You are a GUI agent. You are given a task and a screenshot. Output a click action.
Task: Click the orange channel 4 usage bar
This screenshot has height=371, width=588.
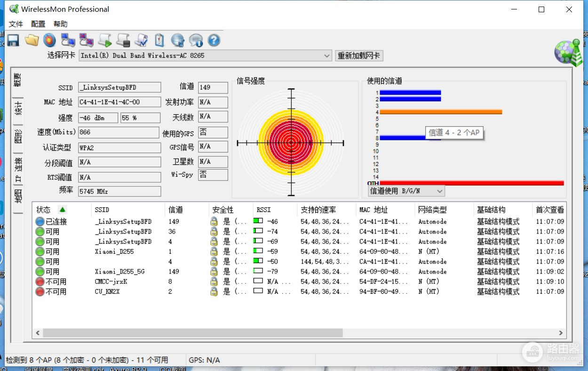[x=440, y=112]
